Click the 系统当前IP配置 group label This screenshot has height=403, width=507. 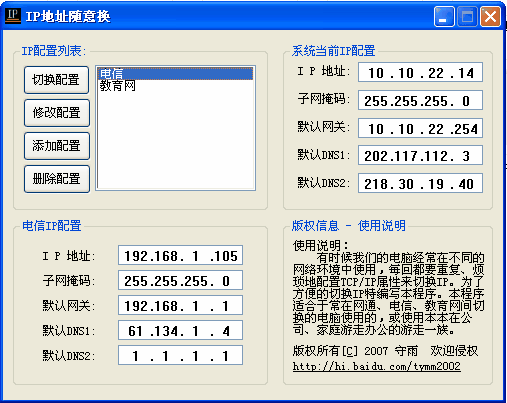pos(333,51)
